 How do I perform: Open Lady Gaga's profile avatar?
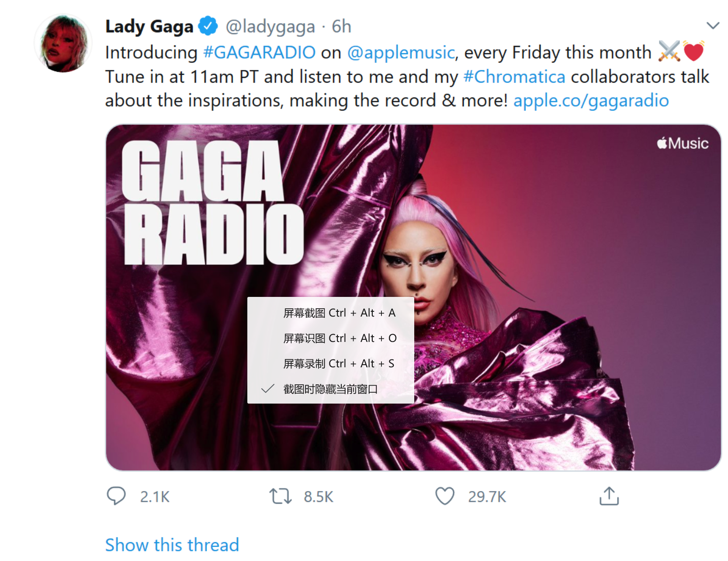(x=63, y=43)
